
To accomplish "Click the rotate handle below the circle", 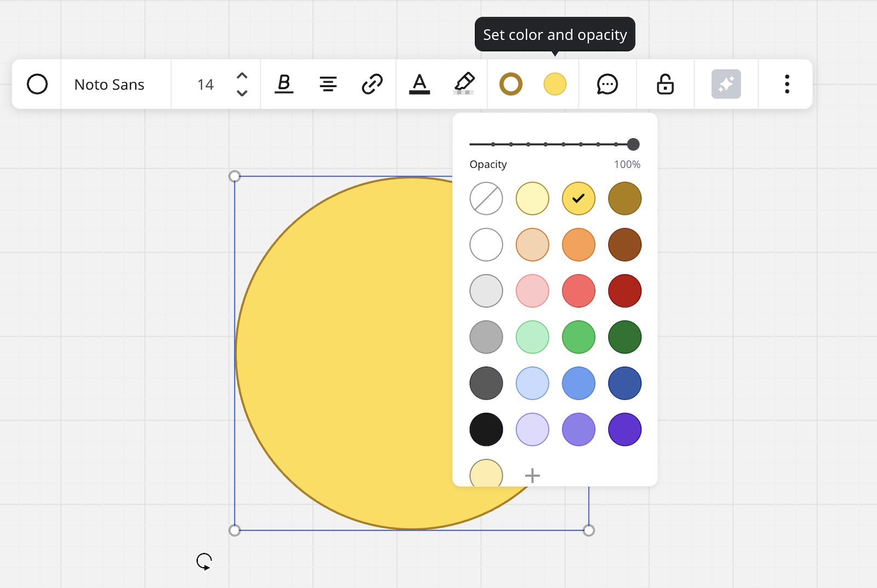I will tap(204, 562).
